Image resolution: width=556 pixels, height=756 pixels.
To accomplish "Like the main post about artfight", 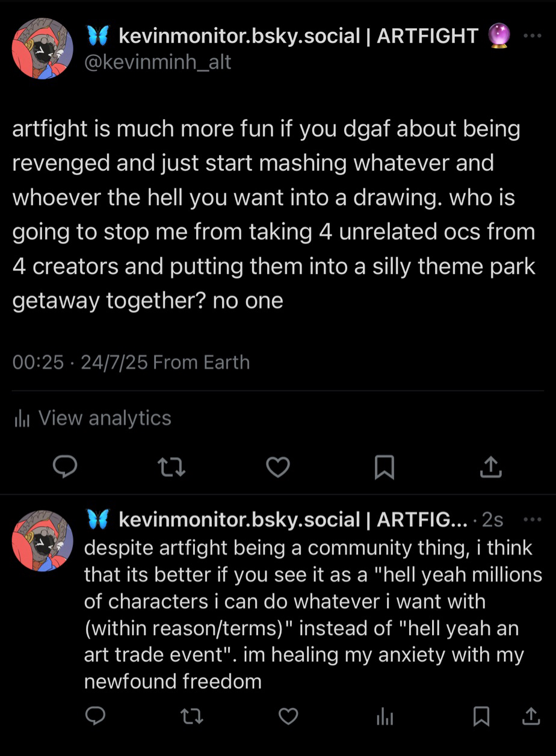I will click(x=278, y=467).
